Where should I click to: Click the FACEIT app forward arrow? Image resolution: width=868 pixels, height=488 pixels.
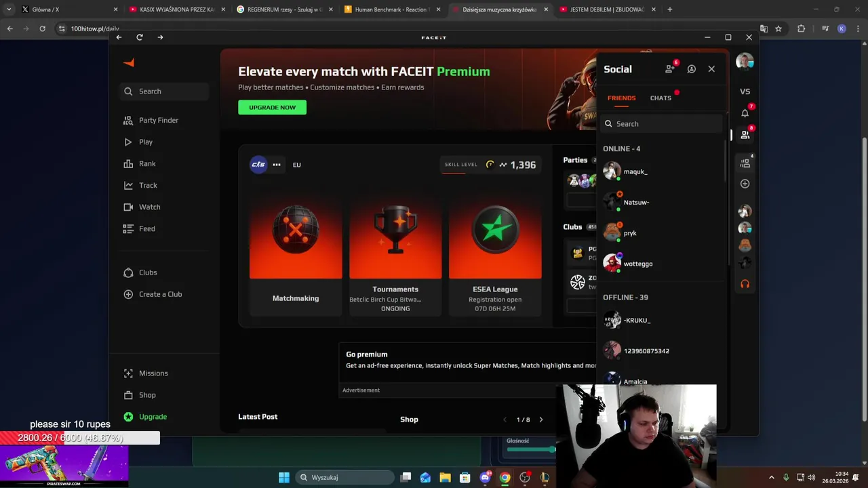(x=160, y=37)
